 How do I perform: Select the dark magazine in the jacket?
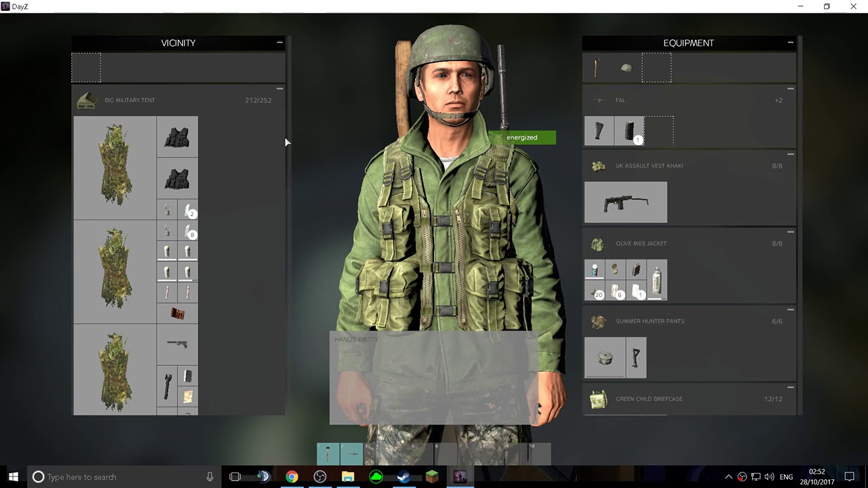(636, 269)
